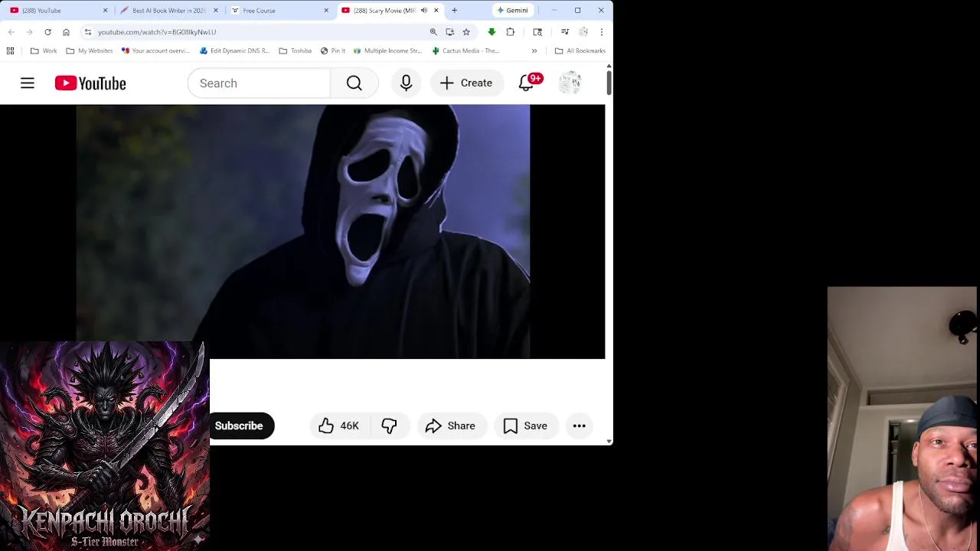Click the Chrome address bar URL
Image resolution: width=980 pixels, height=551 pixels.
point(157,32)
